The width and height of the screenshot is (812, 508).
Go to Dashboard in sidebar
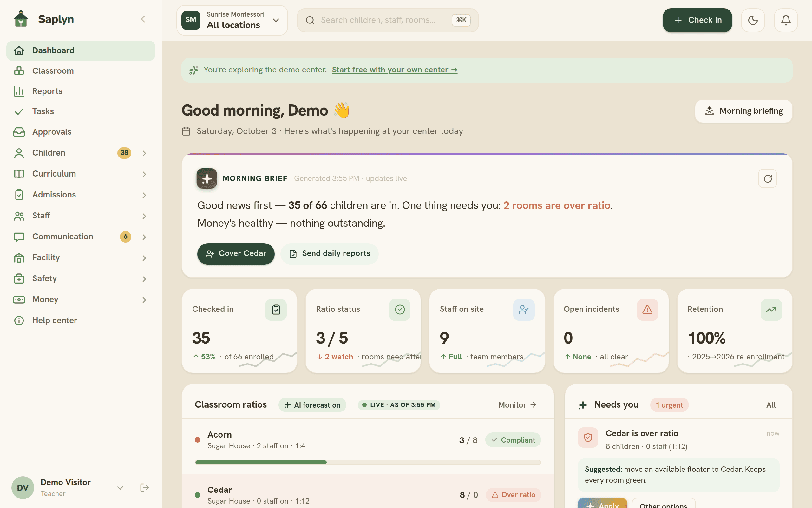(81, 51)
